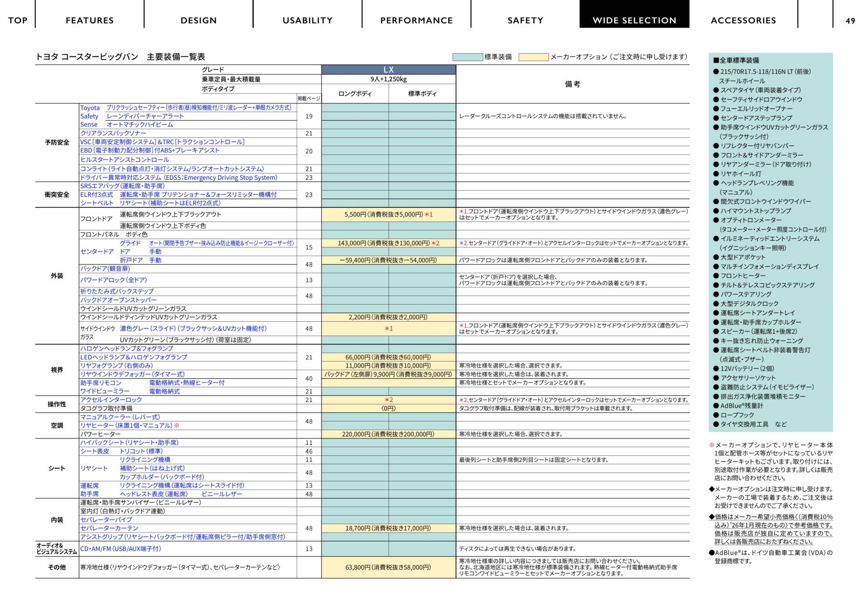Click the yellow メーカーオプション legend swatch
Viewport: 868px width, 614px height.
[533, 57]
